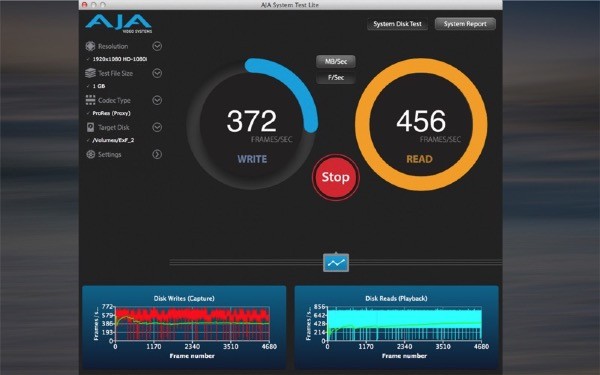The width and height of the screenshot is (600, 375).
Task: Select the ProRes (Proxy) codec option
Action: [111, 113]
